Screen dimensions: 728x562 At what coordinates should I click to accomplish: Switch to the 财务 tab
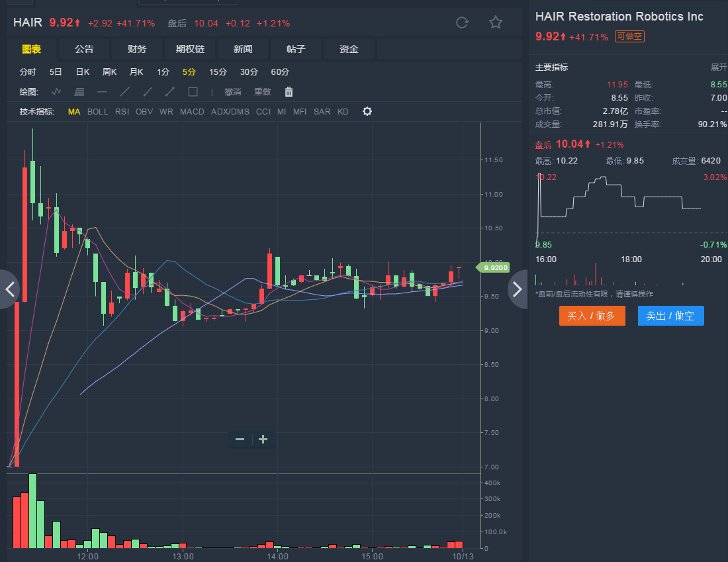[137, 49]
